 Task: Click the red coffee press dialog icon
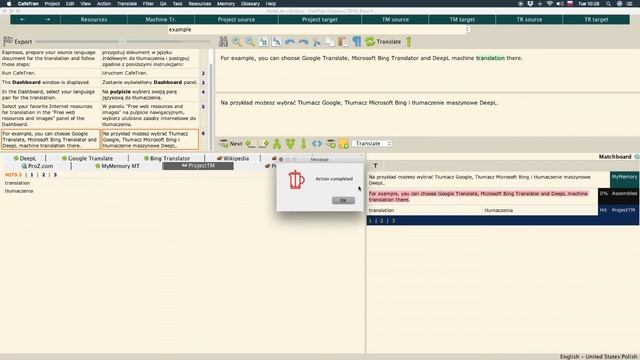pos(296,180)
